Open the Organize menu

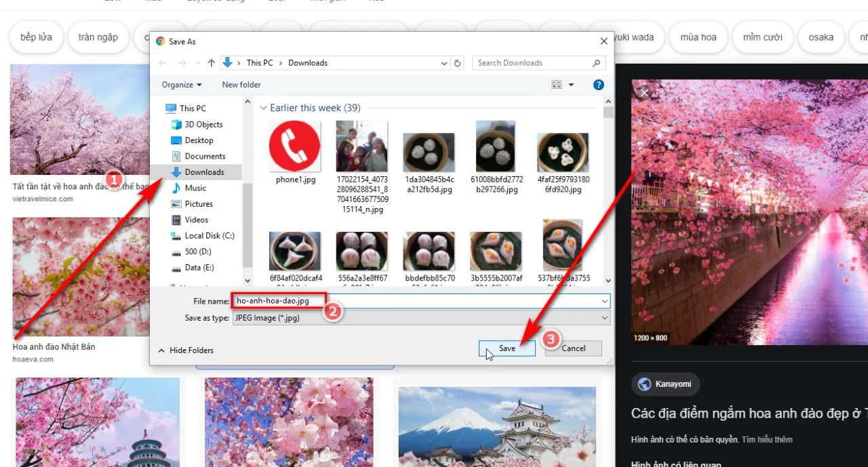click(x=182, y=85)
